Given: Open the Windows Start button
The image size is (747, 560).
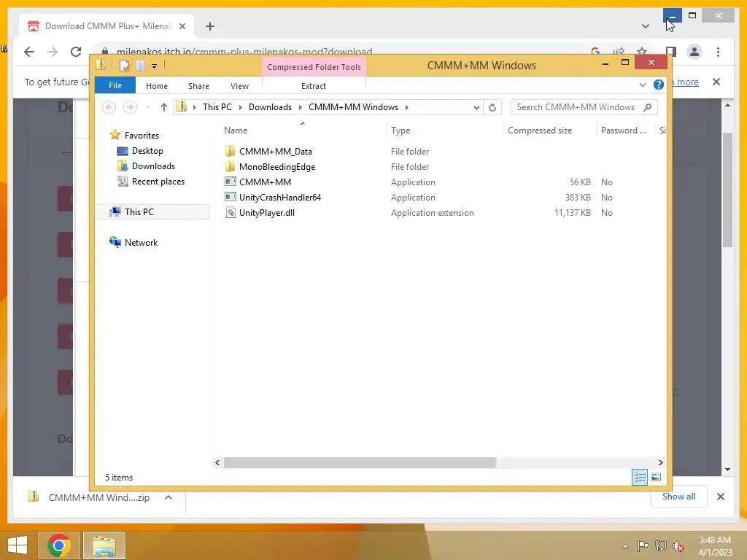Looking at the screenshot, I should click(x=18, y=545).
